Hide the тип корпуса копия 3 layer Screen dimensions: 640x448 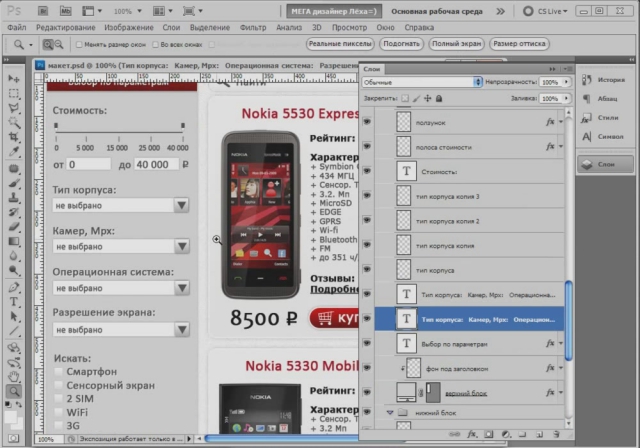pos(367,195)
